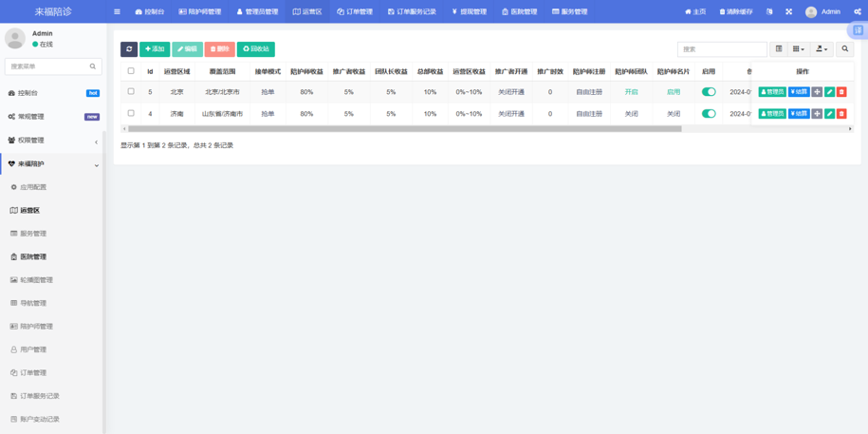Disable the 启用 switch for 北京
This screenshot has width=868, height=434.
[x=709, y=92]
